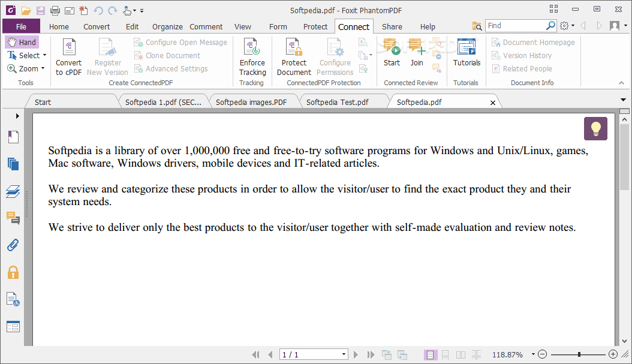632x364 pixels.
Task: Expand the Select tool dropdown arrow
Action: point(45,55)
